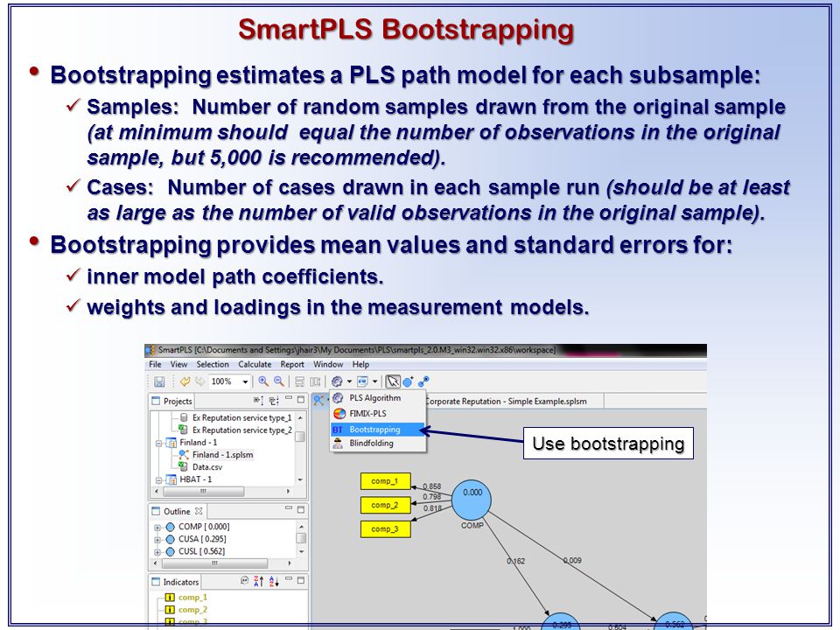This screenshot has width=840, height=630.
Task: Click the Projects panel expand-all icon
Action: 258,400
